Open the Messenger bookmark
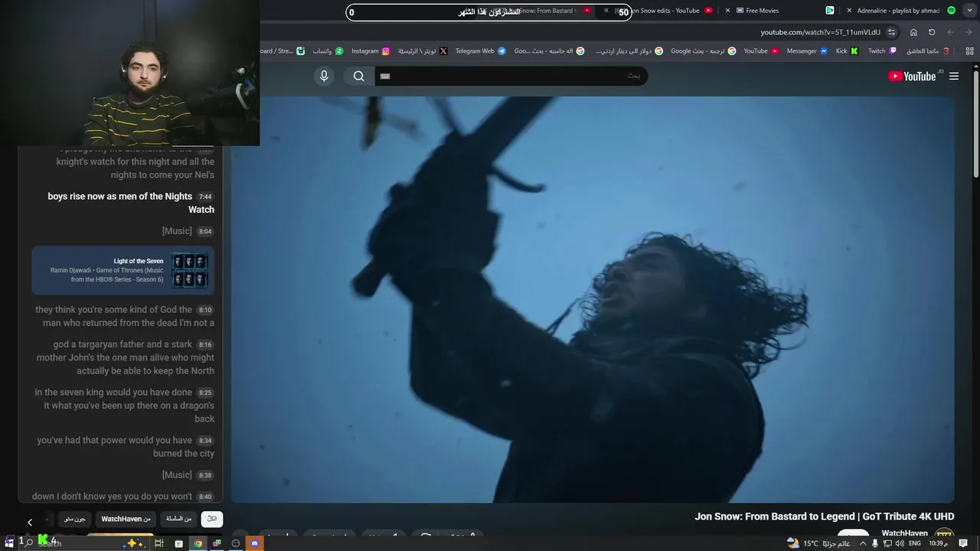 point(807,51)
